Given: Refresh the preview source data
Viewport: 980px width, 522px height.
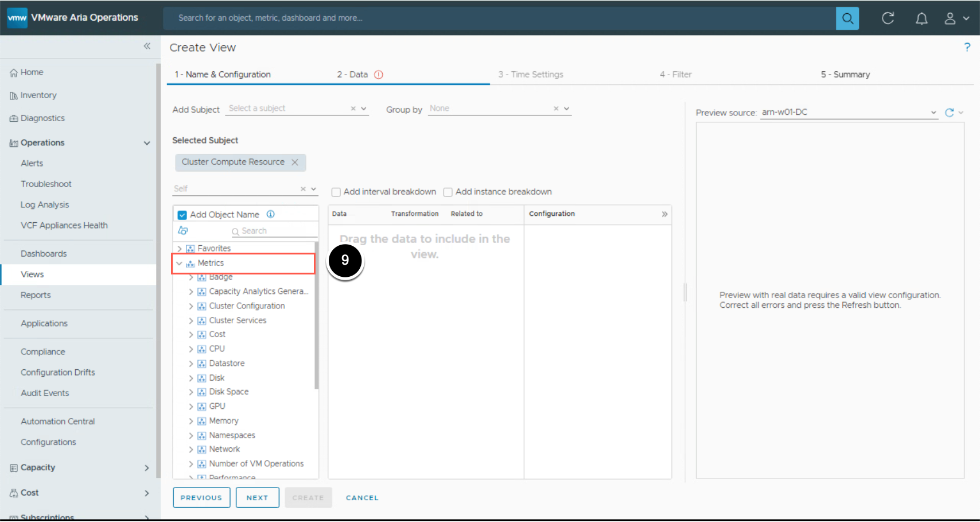Looking at the screenshot, I should pos(950,113).
